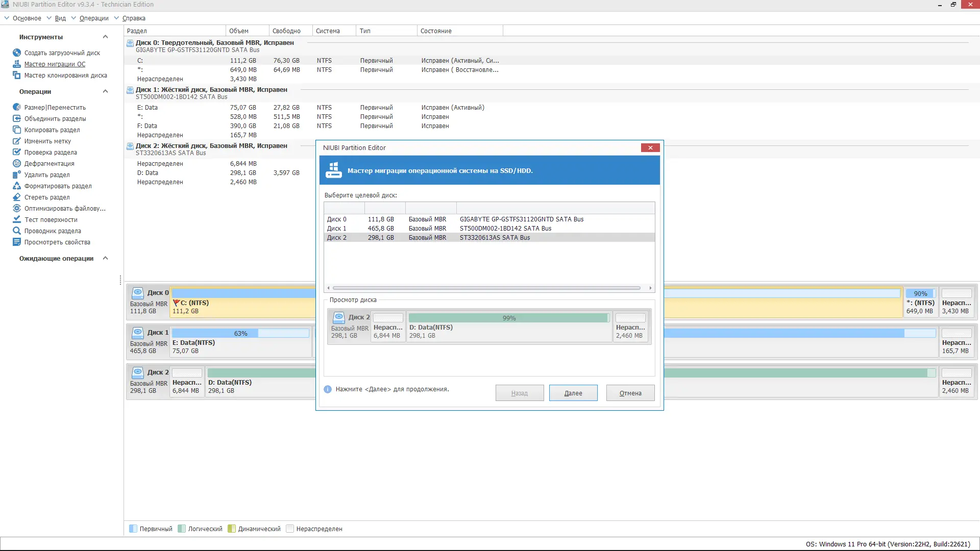Click the create bootable disk icon
This screenshot has width=980, height=551.
pos(17,53)
